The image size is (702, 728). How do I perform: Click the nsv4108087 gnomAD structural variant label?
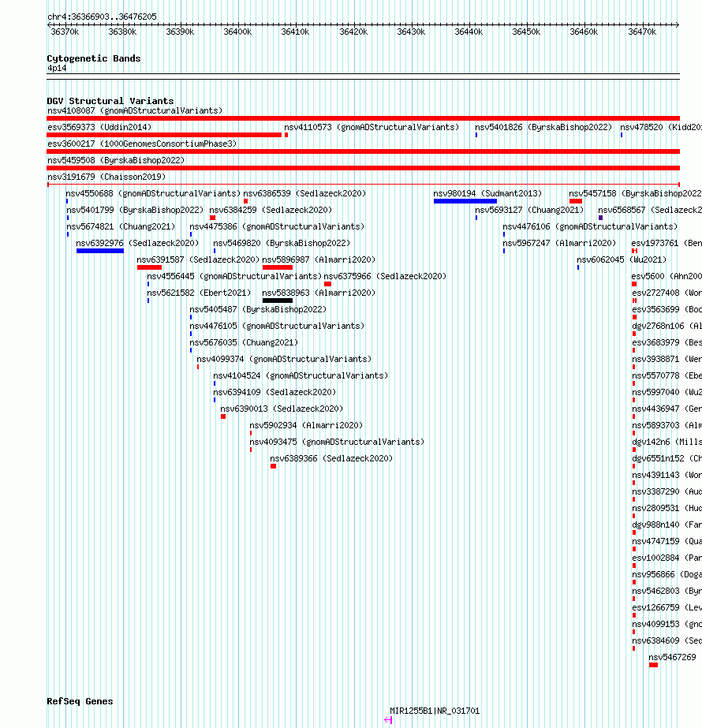click(135, 110)
